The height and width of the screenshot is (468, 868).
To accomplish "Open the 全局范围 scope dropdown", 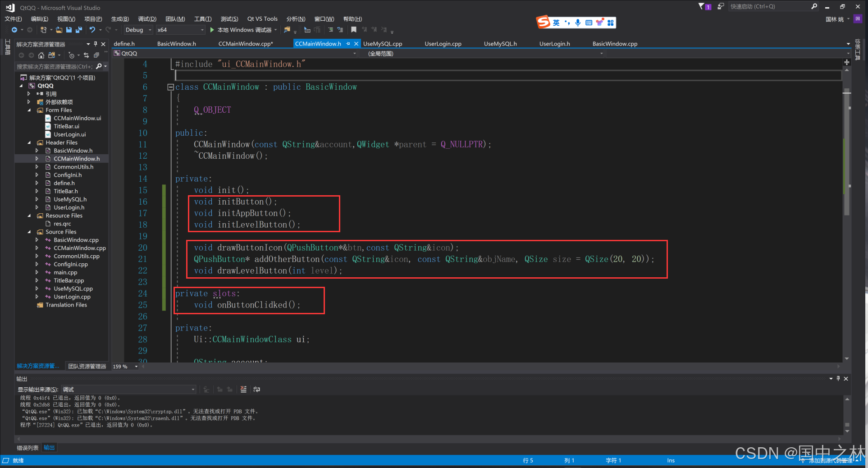I will [x=482, y=53].
